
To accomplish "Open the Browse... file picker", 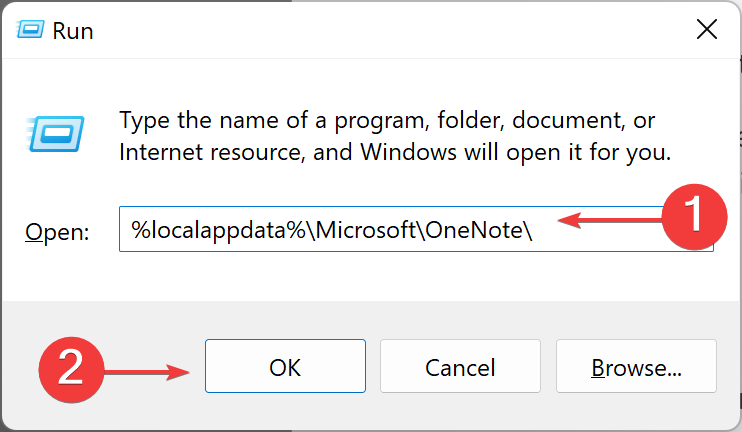I will [x=636, y=366].
